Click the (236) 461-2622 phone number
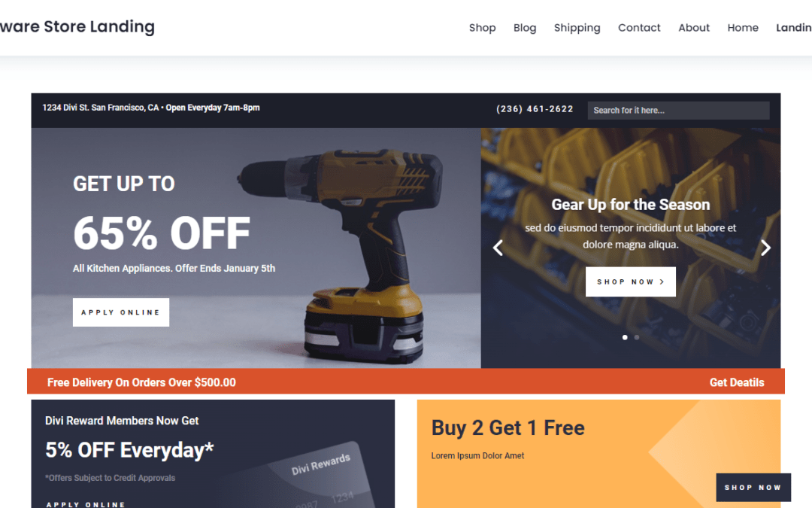Image resolution: width=812 pixels, height=508 pixels. pyautogui.click(x=535, y=109)
